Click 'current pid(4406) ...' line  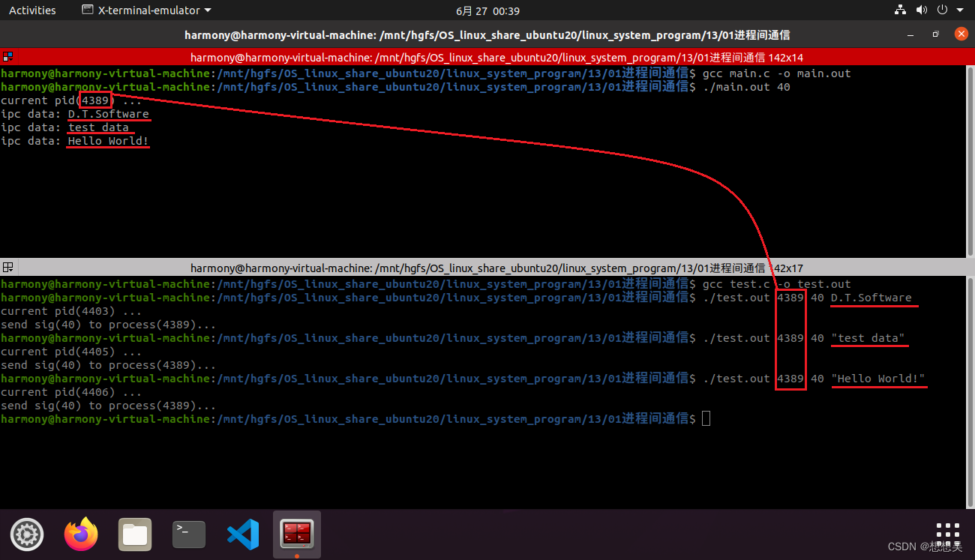tap(71, 392)
